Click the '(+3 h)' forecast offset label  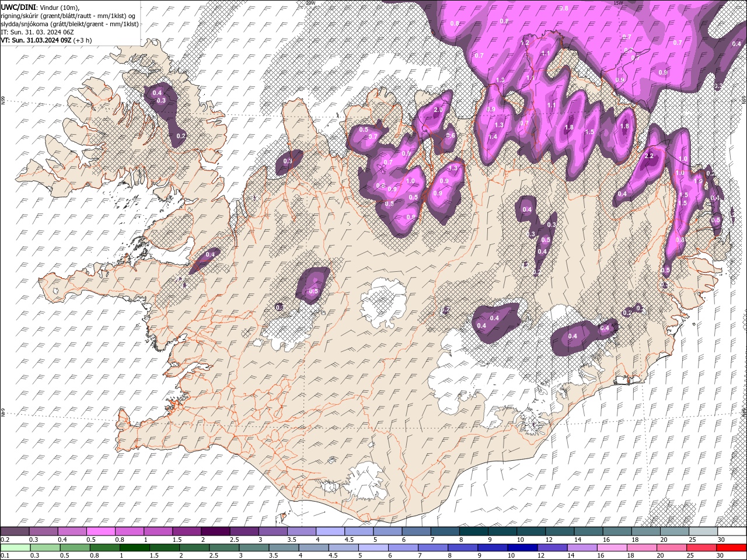click(82, 40)
